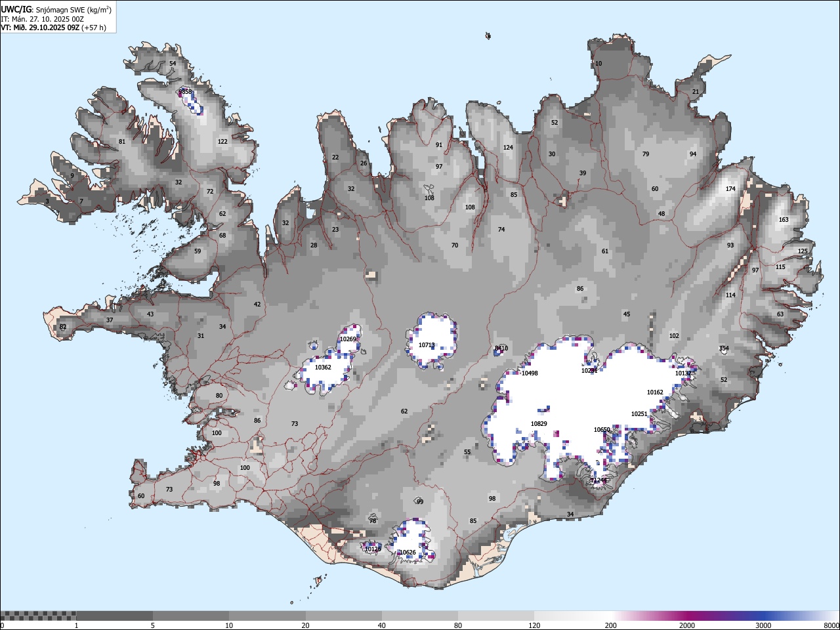Click the forecast offset '(+57 h)'
840x630 pixels.
click(x=94, y=28)
